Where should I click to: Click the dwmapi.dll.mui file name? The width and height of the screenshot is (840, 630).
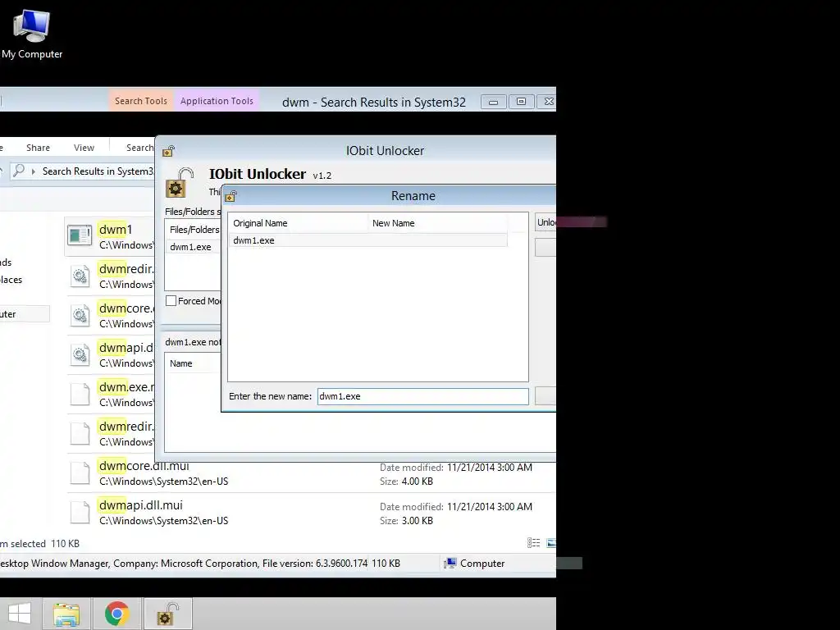coord(141,505)
